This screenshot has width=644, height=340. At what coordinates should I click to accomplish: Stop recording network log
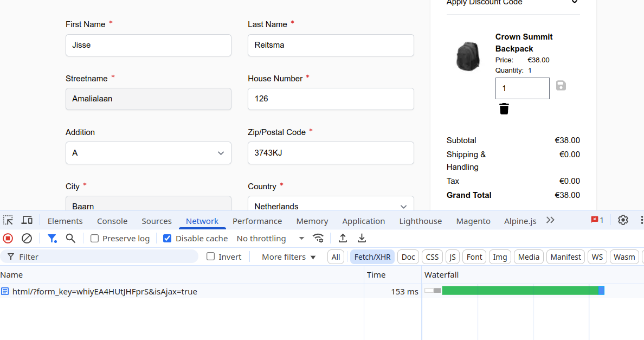point(8,239)
